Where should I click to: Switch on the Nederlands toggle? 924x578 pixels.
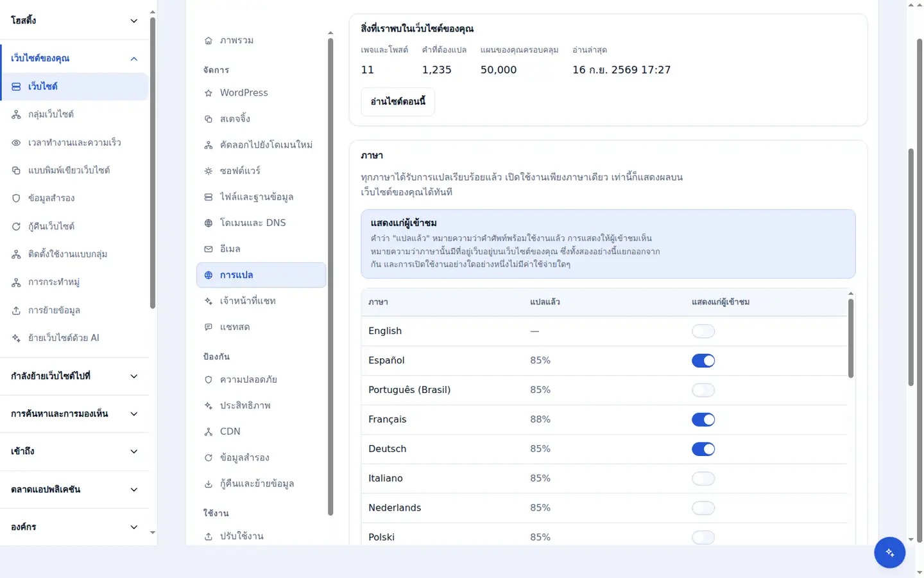703,508
